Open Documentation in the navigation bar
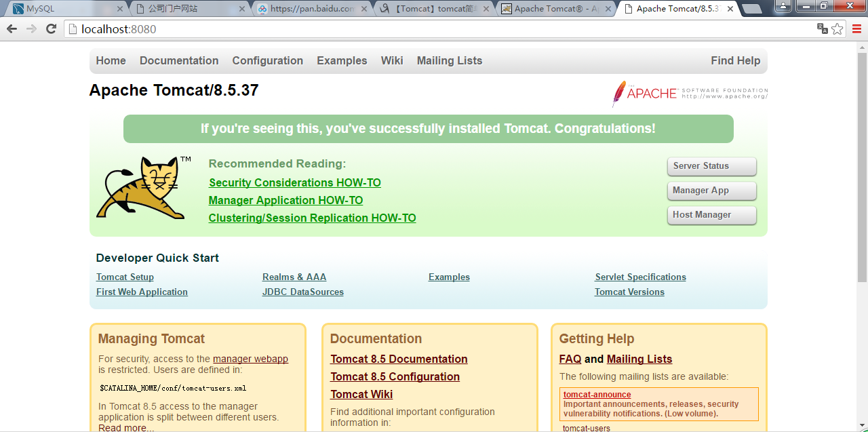The image size is (868, 432). 179,60
